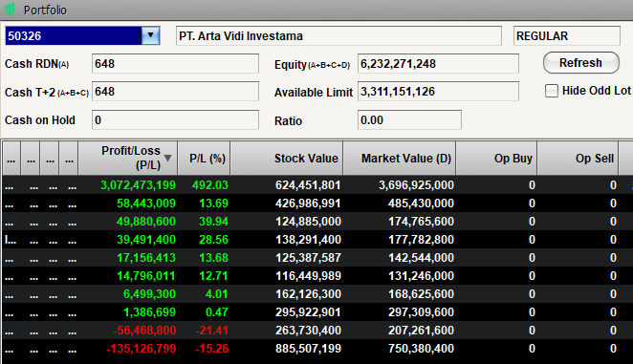
Task: Select P/L percent cell 4.01
Action: click(217, 294)
